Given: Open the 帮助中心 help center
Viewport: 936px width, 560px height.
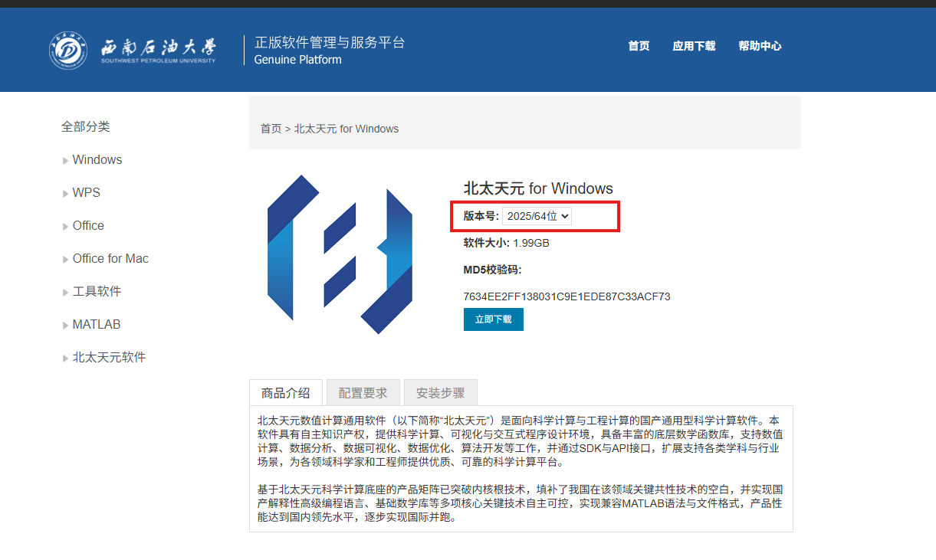Looking at the screenshot, I should [x=760, y=46].
